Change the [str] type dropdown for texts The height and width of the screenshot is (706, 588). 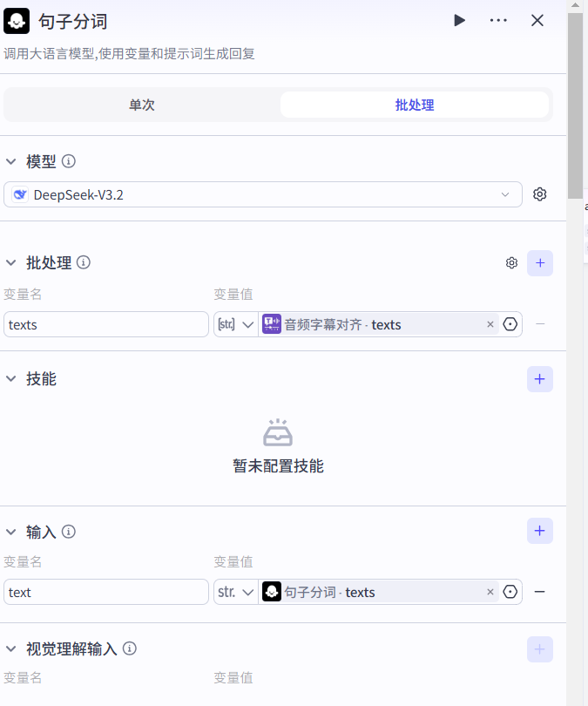[x=236, y=324]
